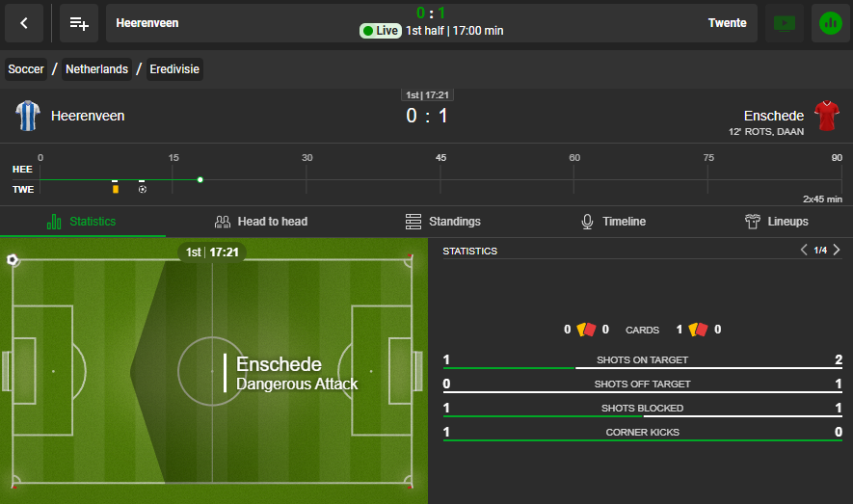Image resolution: width=853 pixels, height=504 pixels.
Task: Select the yellow card timeline marker
Action: coord(116,189)
